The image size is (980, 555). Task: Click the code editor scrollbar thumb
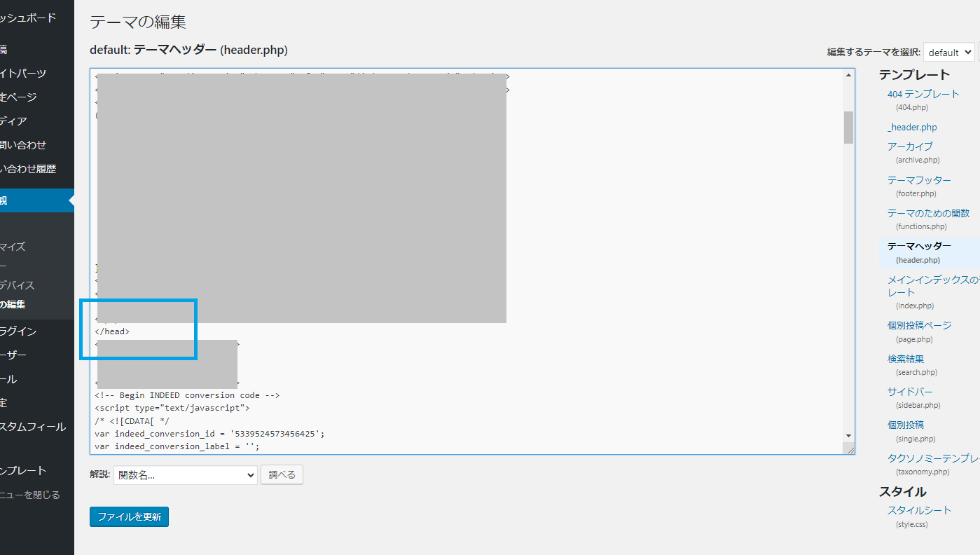pyautogui.click(x=848, y=127)
